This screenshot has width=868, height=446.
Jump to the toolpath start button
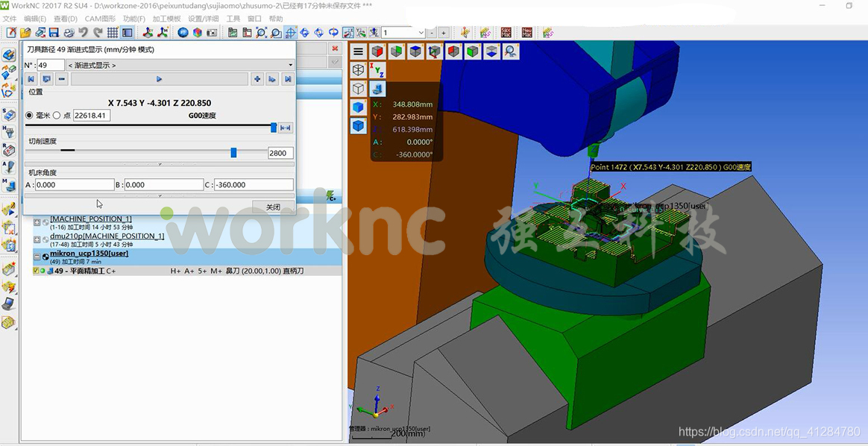tap(31, 79)
